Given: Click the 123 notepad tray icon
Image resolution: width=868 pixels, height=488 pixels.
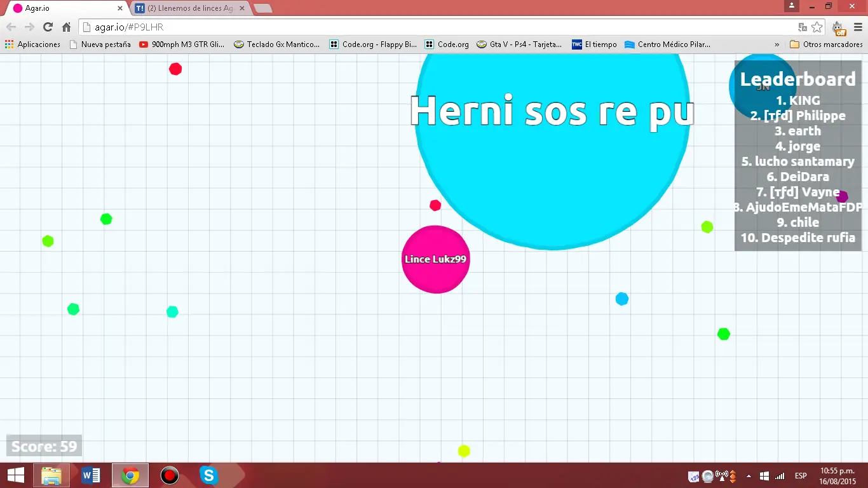Looking at the screenshot, I should (694, 476).
